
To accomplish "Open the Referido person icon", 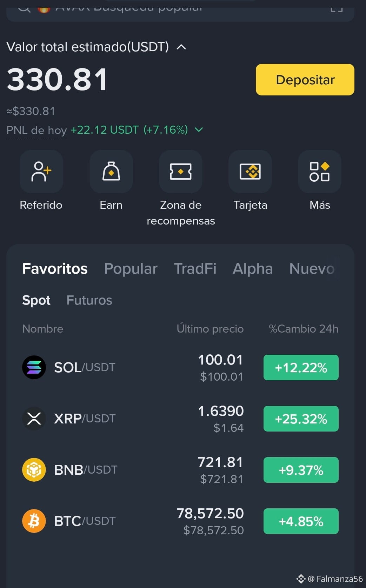I will point(41,172).
